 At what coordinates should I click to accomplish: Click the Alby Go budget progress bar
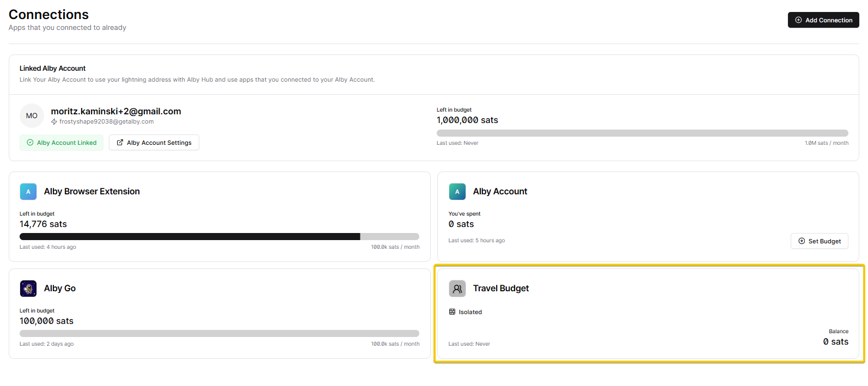[x=219, y=333]
